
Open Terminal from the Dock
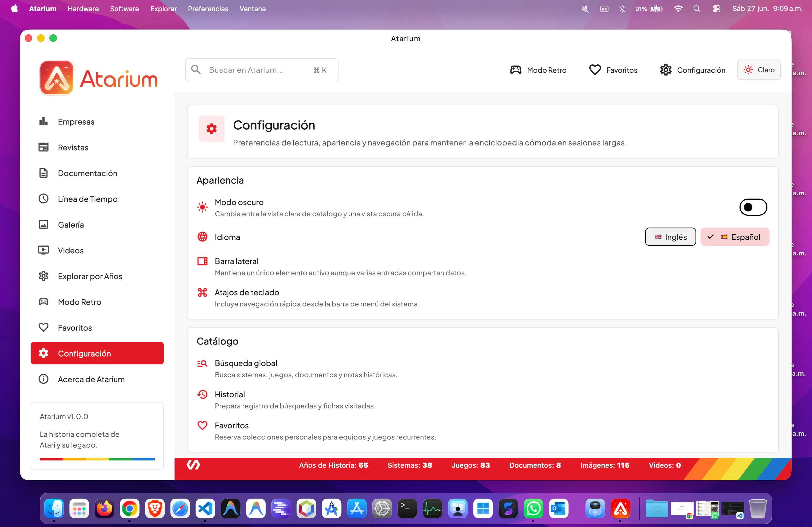pyautogui.click(x=407, y=509)
